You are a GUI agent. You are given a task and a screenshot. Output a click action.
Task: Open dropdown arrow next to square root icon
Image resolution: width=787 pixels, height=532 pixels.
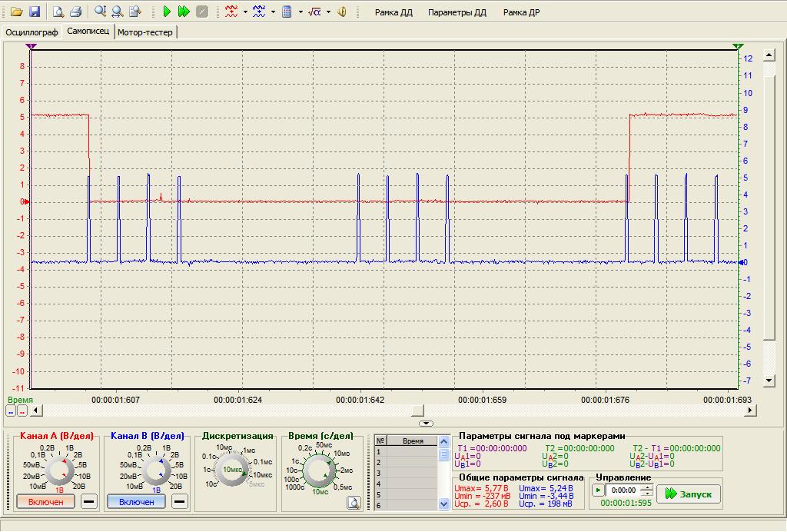(x=328, y=12)
